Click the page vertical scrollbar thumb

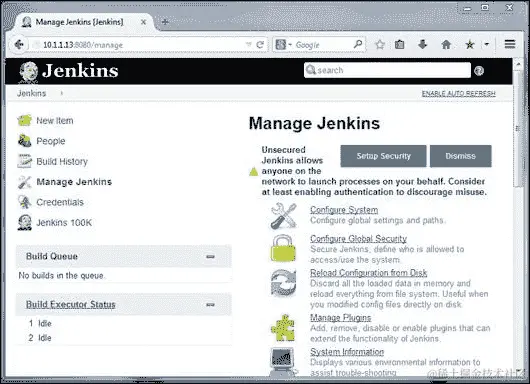(x=518, y=128)
